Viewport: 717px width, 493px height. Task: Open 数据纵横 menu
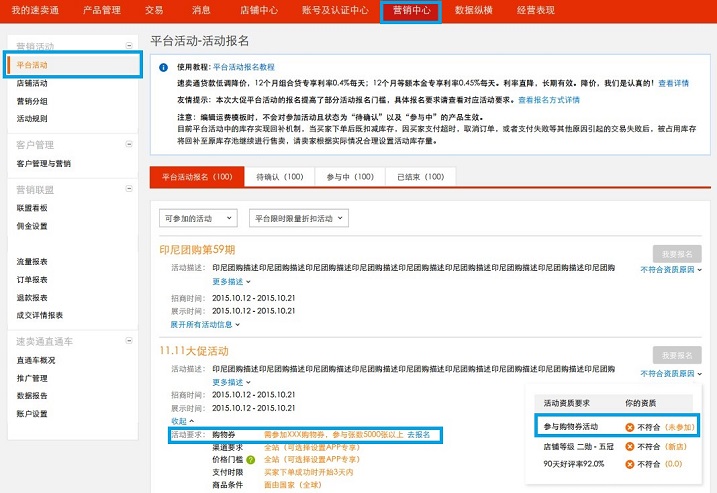[473, 10]
